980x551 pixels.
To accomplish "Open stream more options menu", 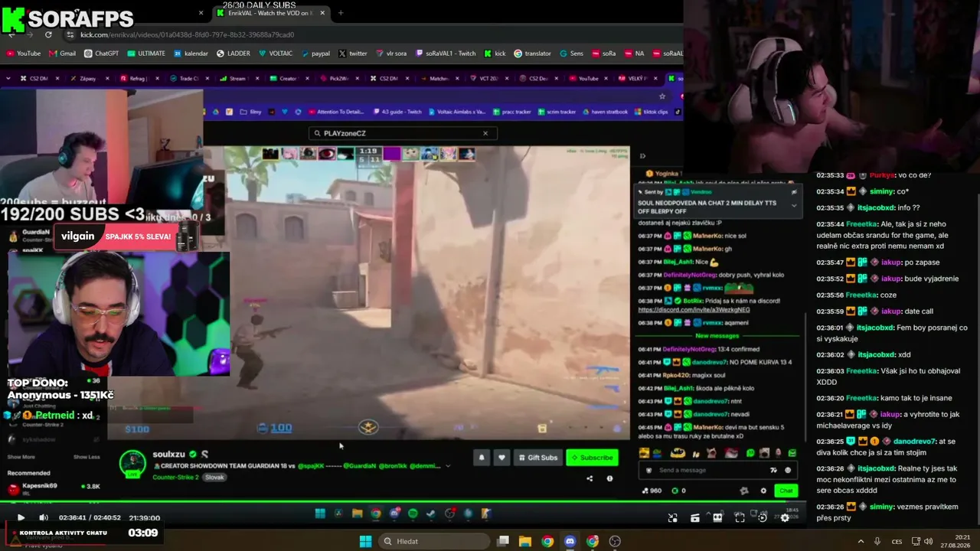I will click(x=609, y=478).
